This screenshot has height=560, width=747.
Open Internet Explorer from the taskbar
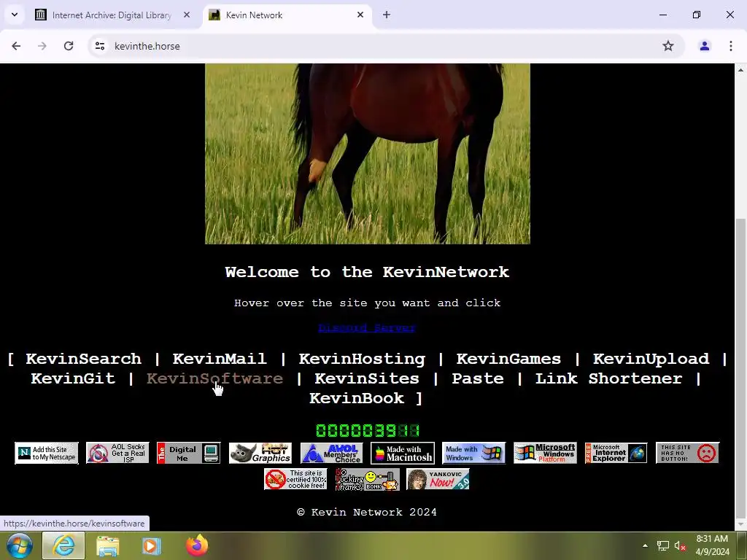click(x=64, y=545)
